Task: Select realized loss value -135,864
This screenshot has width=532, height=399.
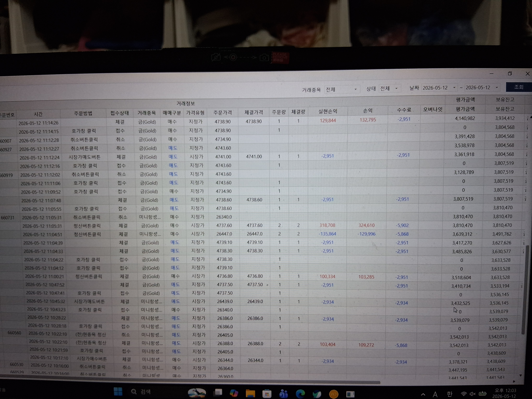Action: (327, 234)
